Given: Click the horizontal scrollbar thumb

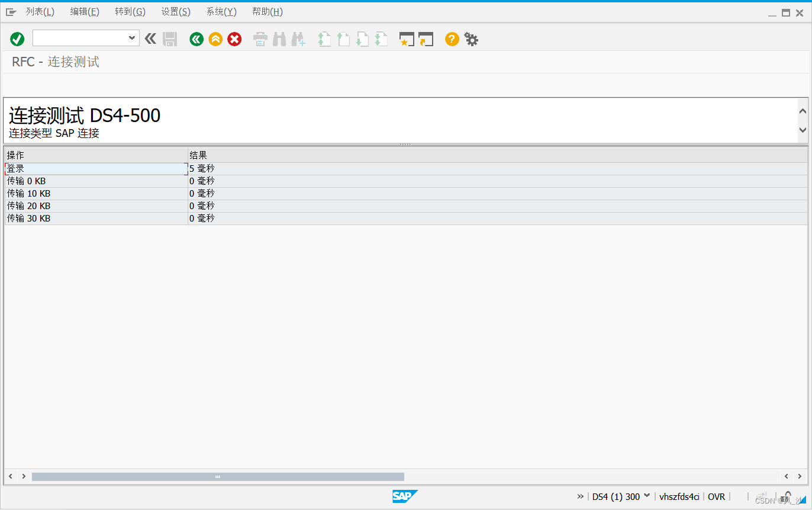Looking at the screenshot, I should coord(218,476).
